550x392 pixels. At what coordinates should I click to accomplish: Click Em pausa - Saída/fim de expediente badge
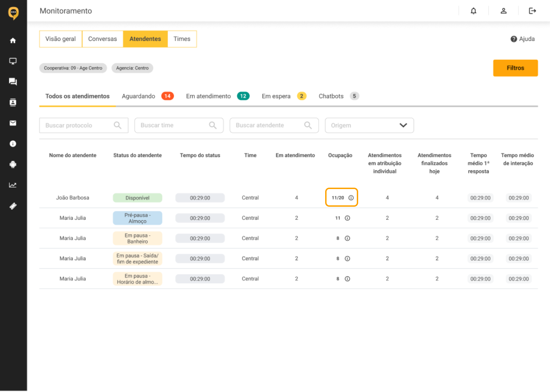coord(137,259)
